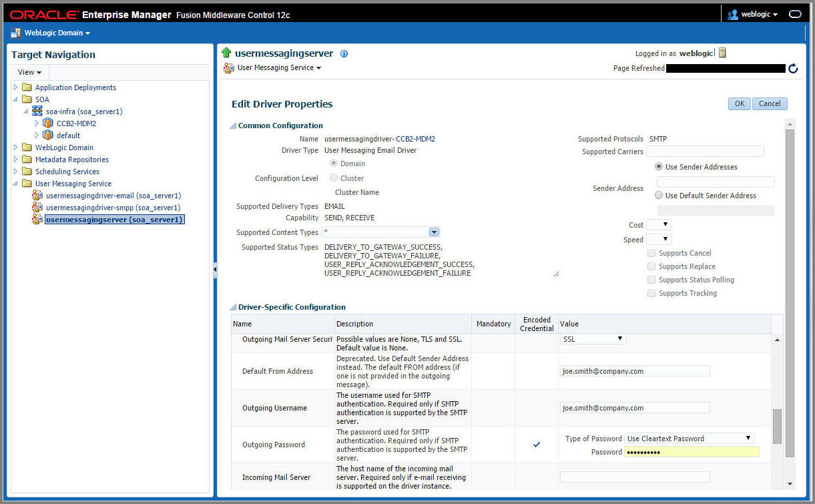Click the WebLogic Domain menu icon

point(16,33)
